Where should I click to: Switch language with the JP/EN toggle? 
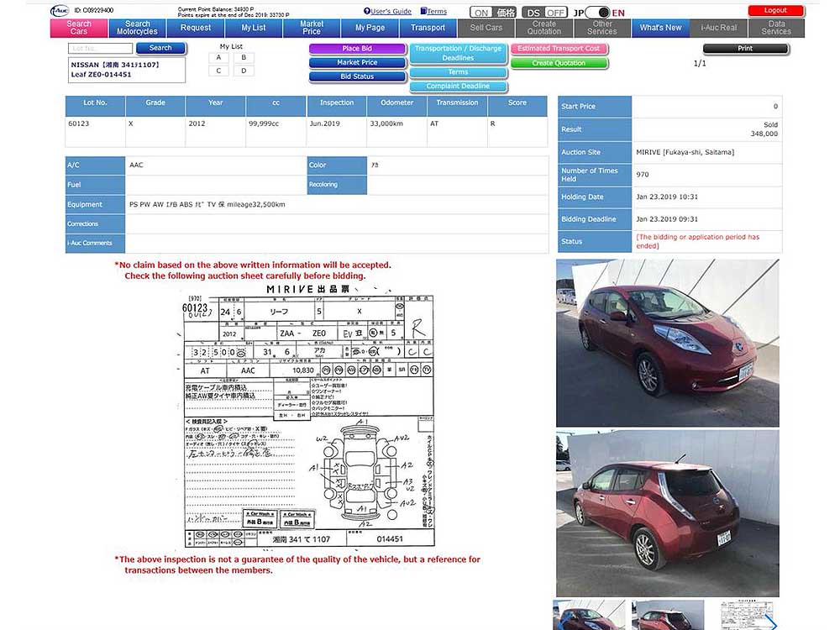(598, 13)
